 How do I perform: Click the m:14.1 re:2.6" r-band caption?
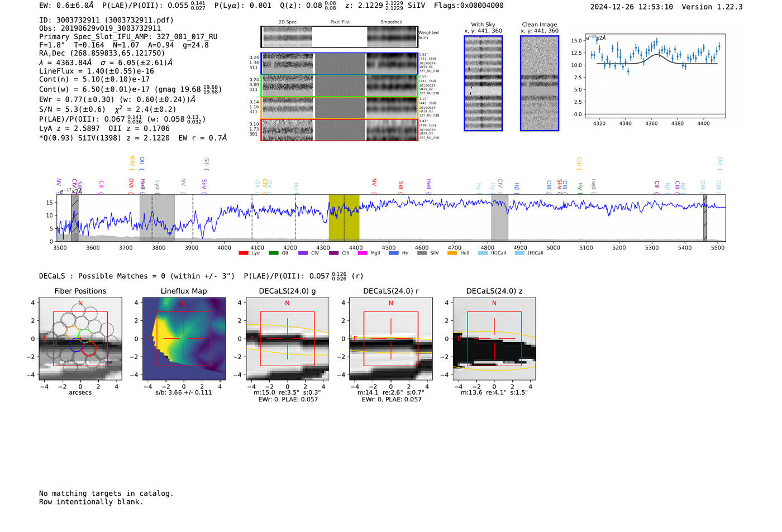tap(390, 392)
